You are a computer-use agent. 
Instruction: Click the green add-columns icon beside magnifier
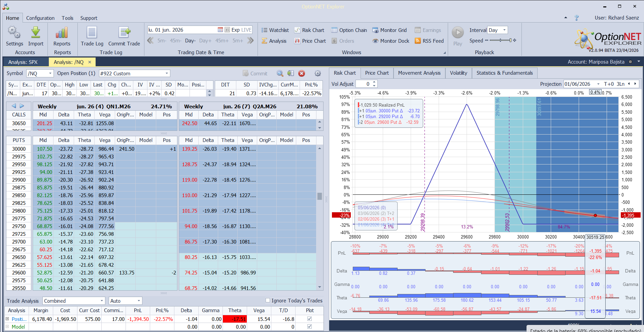coord(291,73)
